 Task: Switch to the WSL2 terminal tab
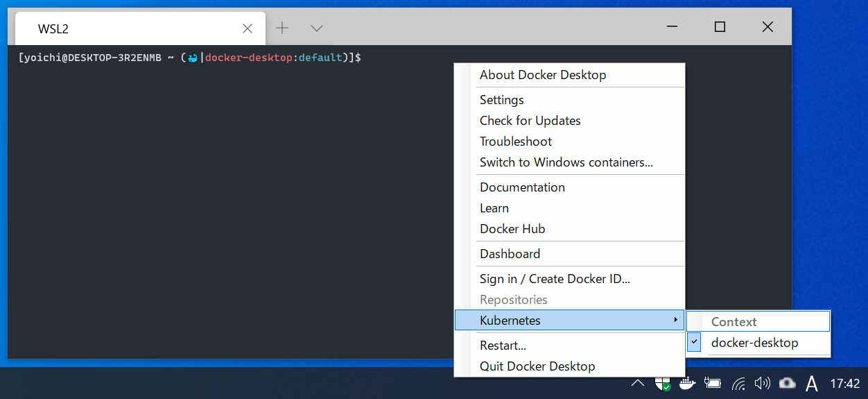tap(140, 28)
